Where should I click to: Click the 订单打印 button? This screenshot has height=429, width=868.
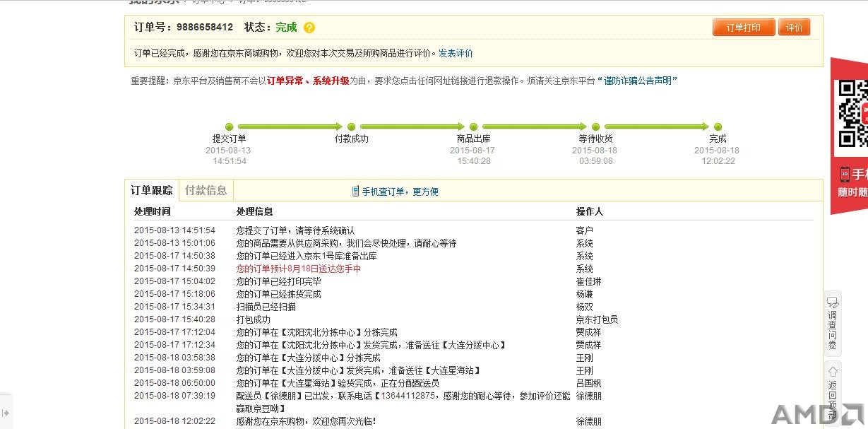click(744, 28)
